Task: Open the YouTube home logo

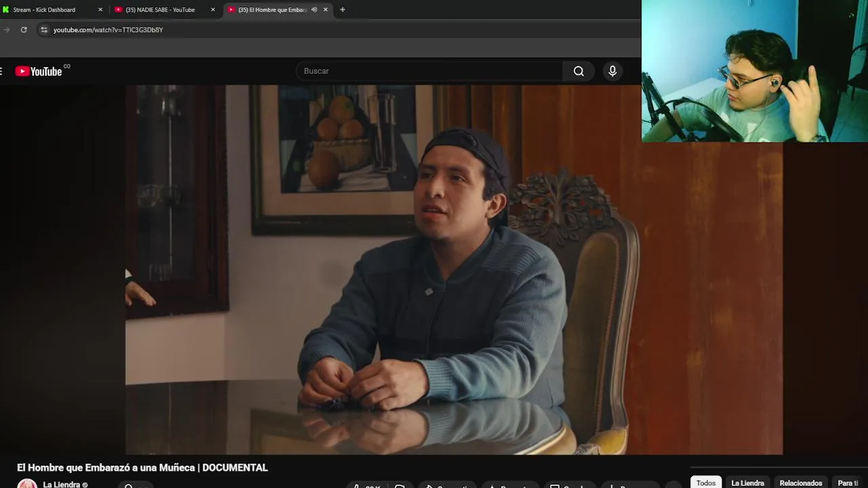Action: (39, 71)
